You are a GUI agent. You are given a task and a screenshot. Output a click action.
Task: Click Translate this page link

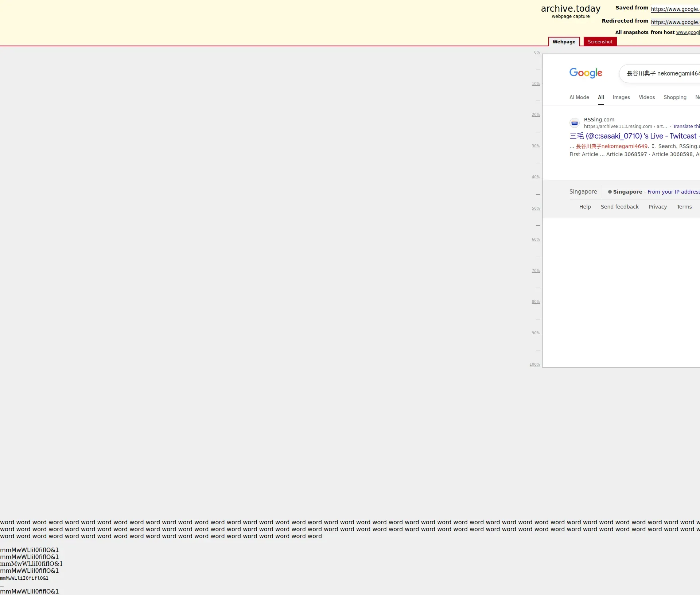point(686,127)
